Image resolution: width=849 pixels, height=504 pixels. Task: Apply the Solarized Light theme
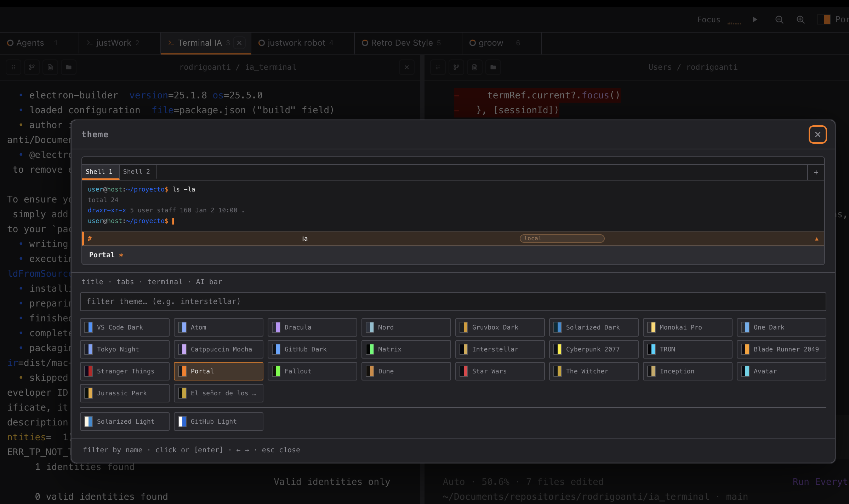point(125,422)
